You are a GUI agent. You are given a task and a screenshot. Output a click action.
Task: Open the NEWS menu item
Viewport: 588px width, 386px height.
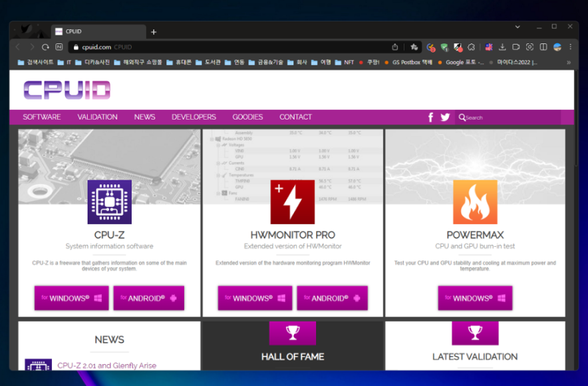tap(145, 117)
